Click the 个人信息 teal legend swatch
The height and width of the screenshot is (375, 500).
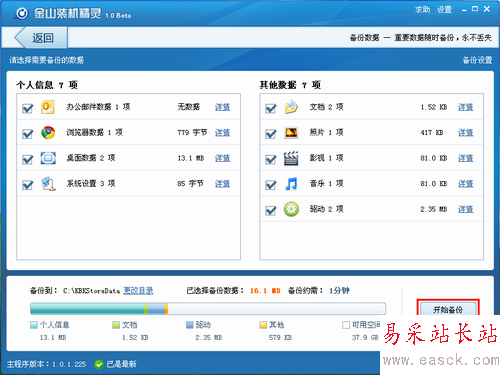pyautogui.click(x=34, y=325)
